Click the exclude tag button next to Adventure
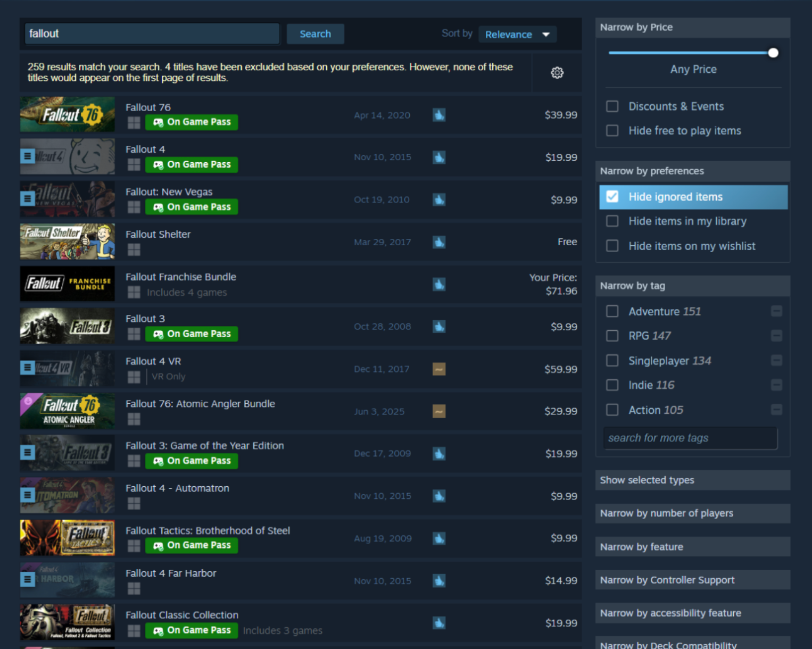Image resolution: width=812 pixels, height=649 pixels. pos(776,311)
